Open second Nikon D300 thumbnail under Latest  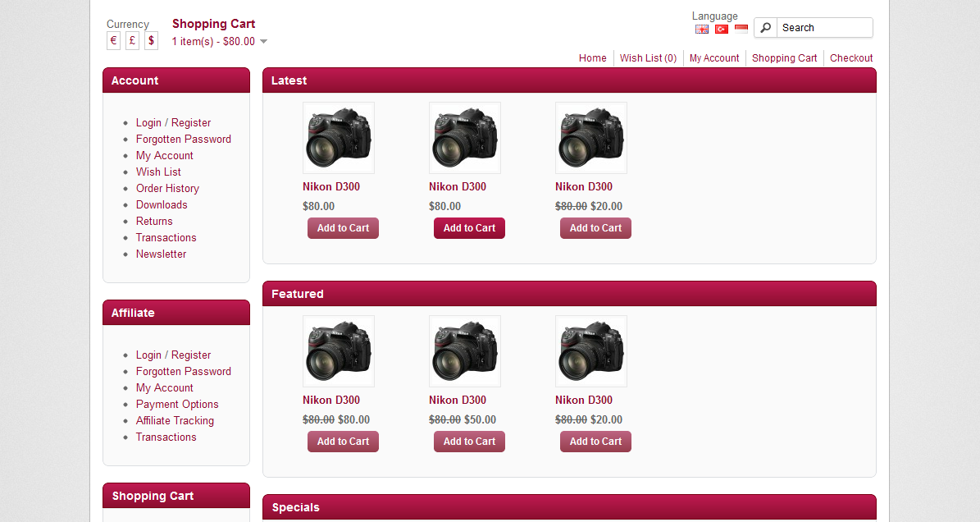click(465, 138)
